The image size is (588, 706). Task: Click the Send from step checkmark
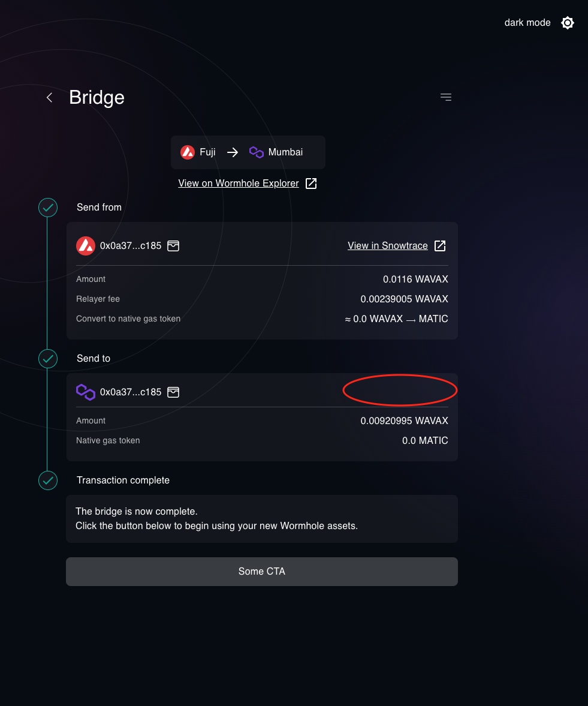[x=48, y=208]
